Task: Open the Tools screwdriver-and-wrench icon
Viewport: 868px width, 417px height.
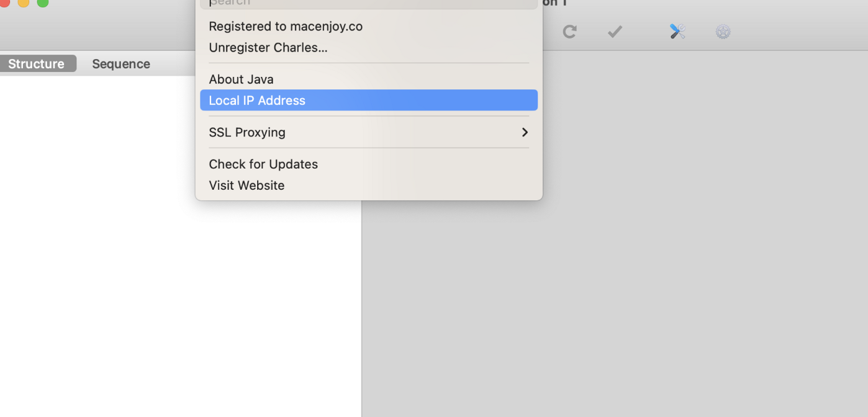Action: 677,32
